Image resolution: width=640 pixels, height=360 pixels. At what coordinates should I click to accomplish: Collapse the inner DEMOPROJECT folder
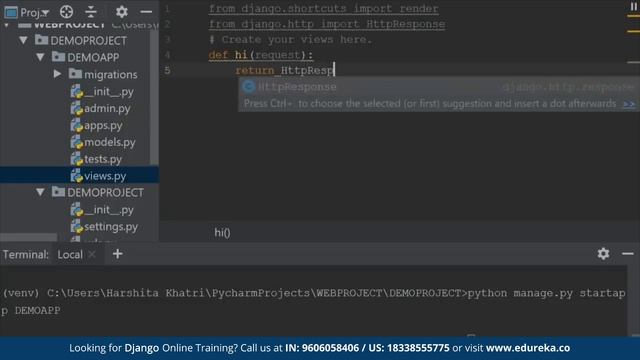pyautogui.click(x=40, y=192)
